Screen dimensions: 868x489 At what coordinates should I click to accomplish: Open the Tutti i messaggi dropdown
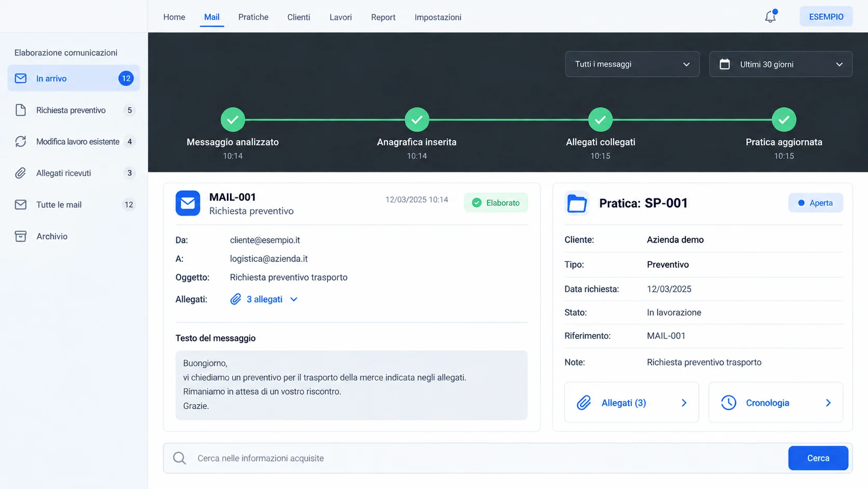coord(632,64)
